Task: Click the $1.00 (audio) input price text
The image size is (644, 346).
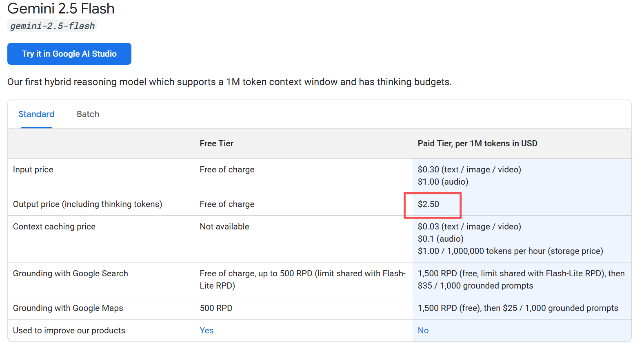Action: click(443, 182)
